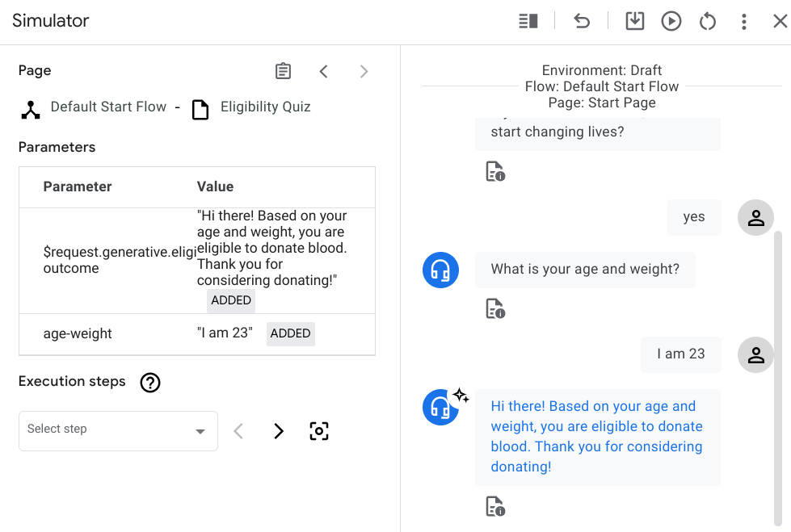View response details under eligibility response
Screen dimensions: 791x532
[495, 506]
